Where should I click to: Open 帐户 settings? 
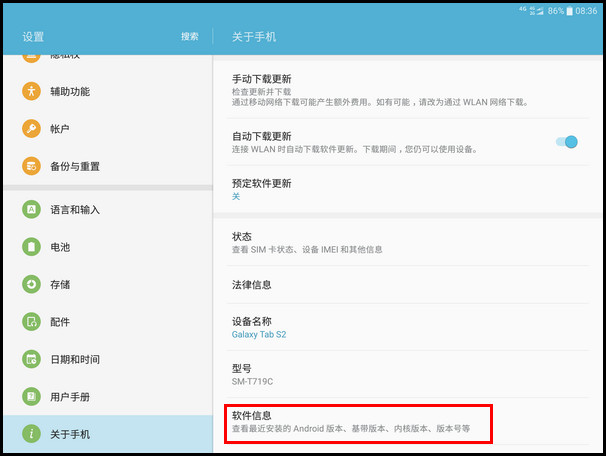(x=108, y=129)
